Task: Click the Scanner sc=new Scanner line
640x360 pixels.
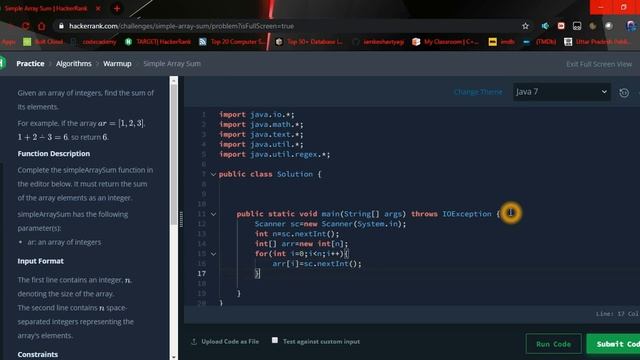Action: point(330,224)
